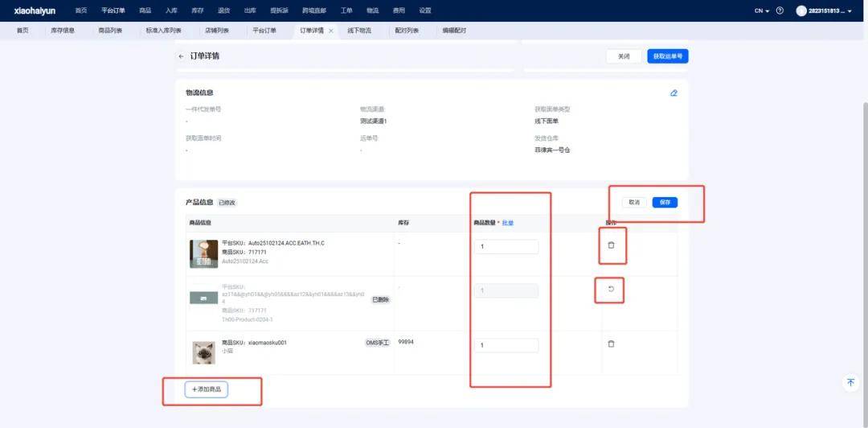The image size is (868, 428).
Task: Select warehouse value 菲律宾一号仓
Action: (x=552, y=150)
